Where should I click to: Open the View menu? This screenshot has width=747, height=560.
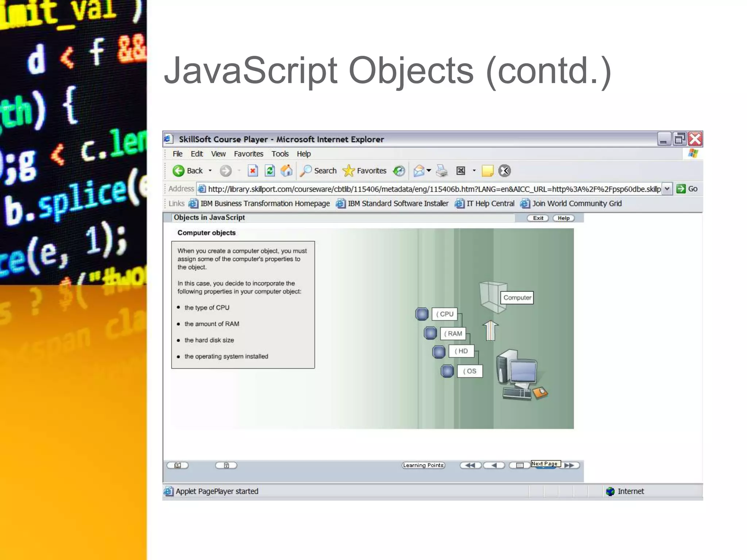[218, 154]
